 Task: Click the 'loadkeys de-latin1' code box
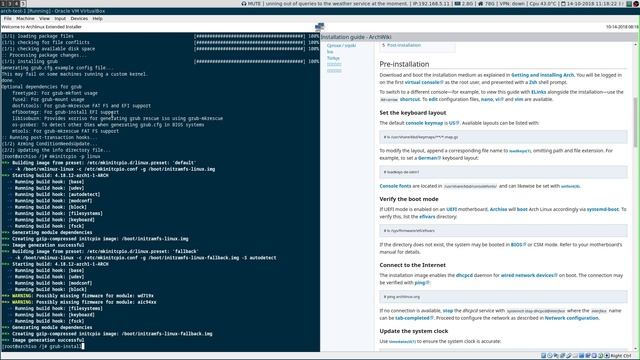(x=503, y=172)
